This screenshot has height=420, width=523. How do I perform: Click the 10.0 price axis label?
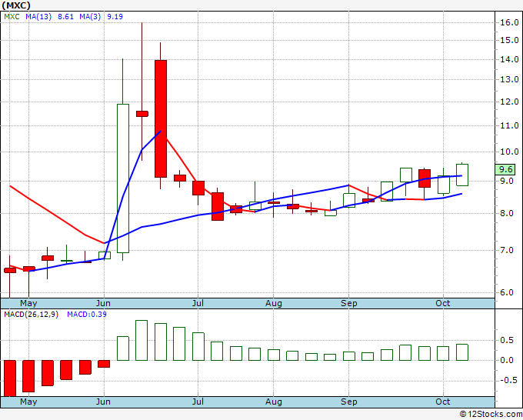pos(509,152)
